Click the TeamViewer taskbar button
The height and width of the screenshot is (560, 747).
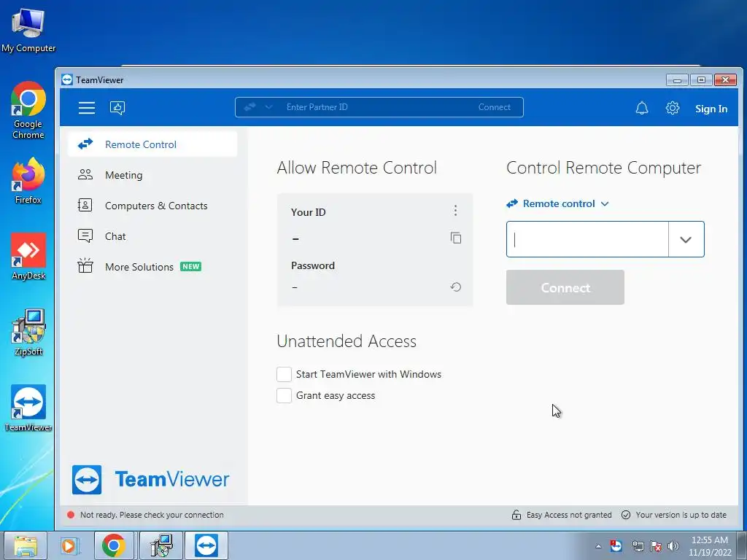(x=206, y=545)
